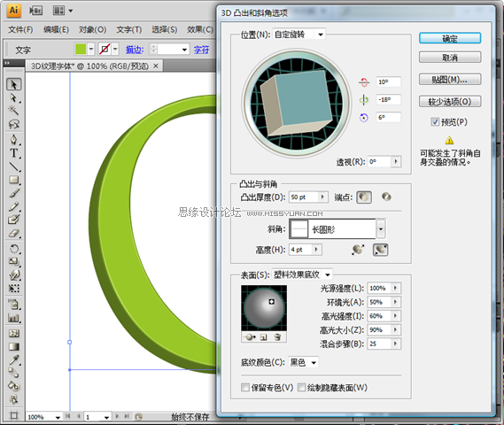The height and width of the screenshot is (425, 504).
Task: Click the 3D rotation cube preview
Action: coord(297,104)
